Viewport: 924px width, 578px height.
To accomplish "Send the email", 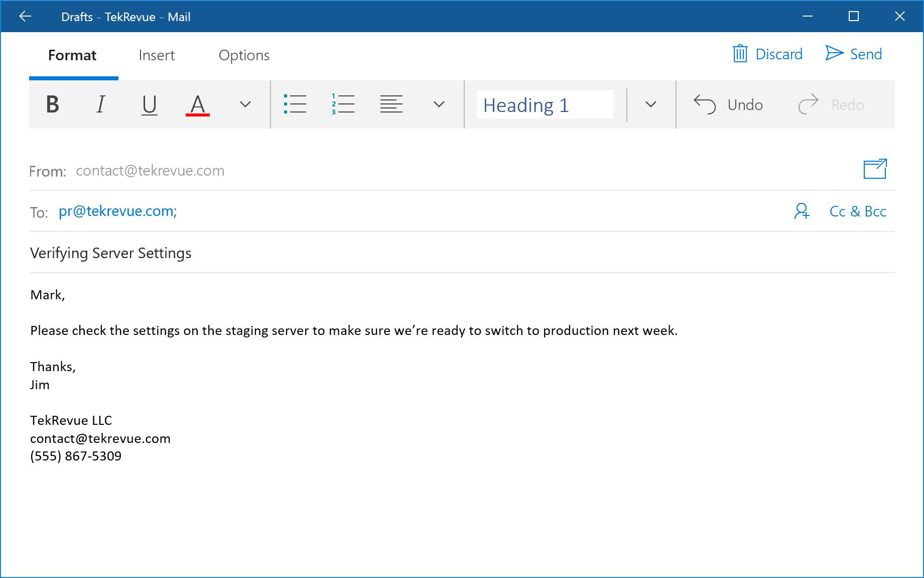I will [854, 54].
